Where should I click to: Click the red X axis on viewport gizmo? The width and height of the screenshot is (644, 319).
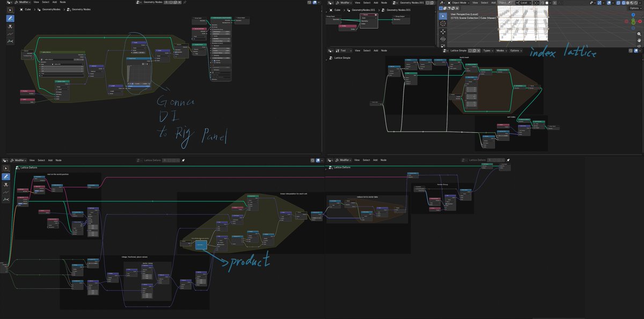[x=640, y=21]
